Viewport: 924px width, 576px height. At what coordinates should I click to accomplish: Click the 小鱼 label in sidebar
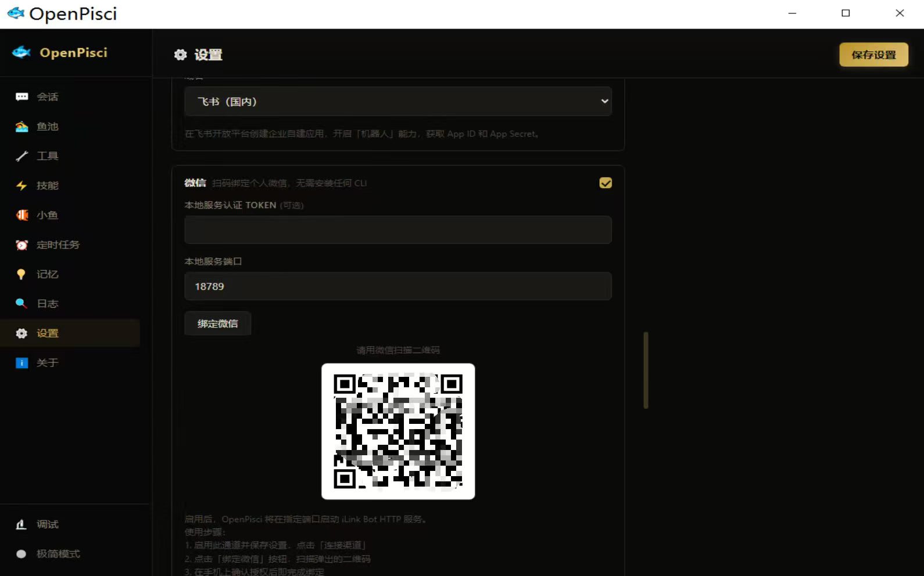tap(48, 215)
